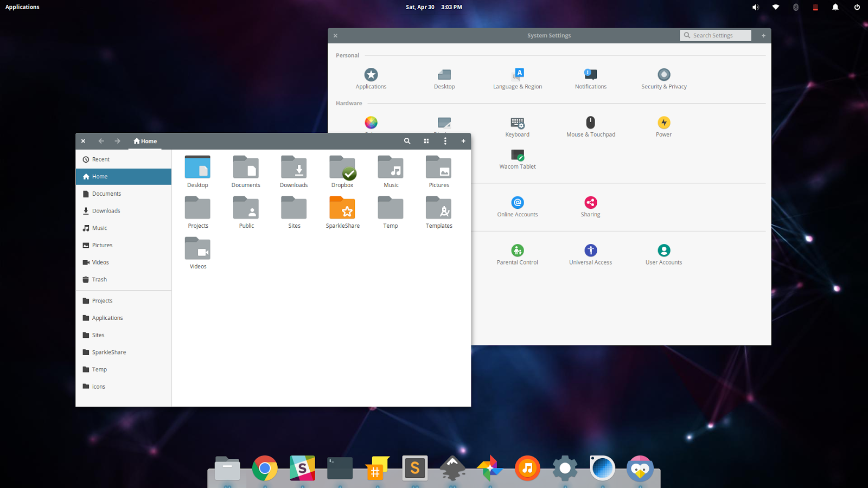The height and width of the screenshot is (488, 868).
Task: Open Power settings
Action: pos(664,123)
